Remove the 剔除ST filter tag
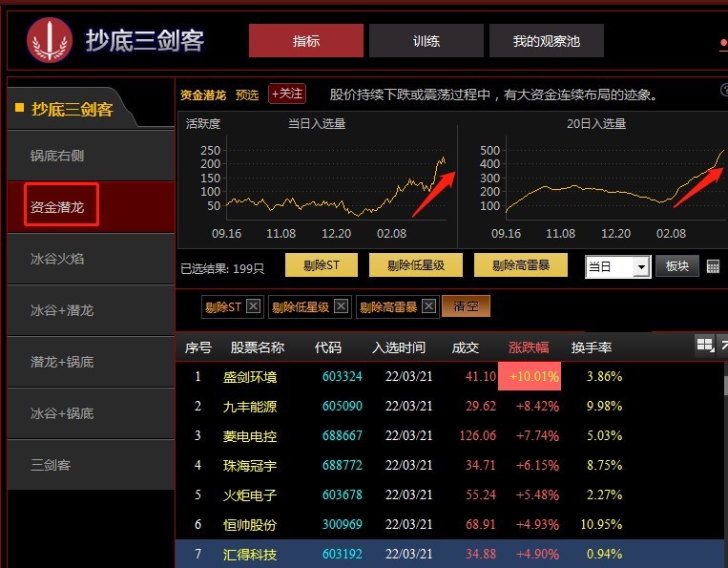This screenshot has width=728, height=568. pos(253,306)
